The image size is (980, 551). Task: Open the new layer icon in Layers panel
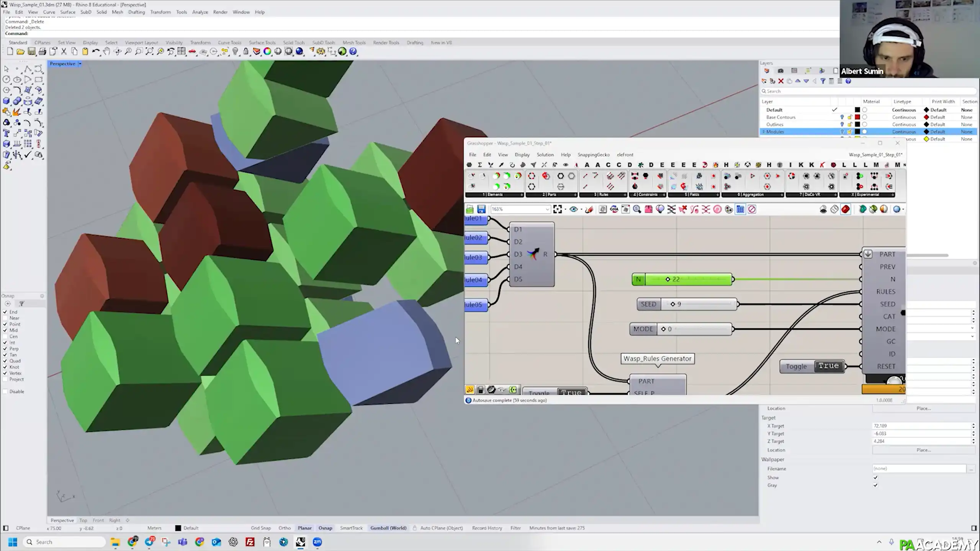click(764, 81)
